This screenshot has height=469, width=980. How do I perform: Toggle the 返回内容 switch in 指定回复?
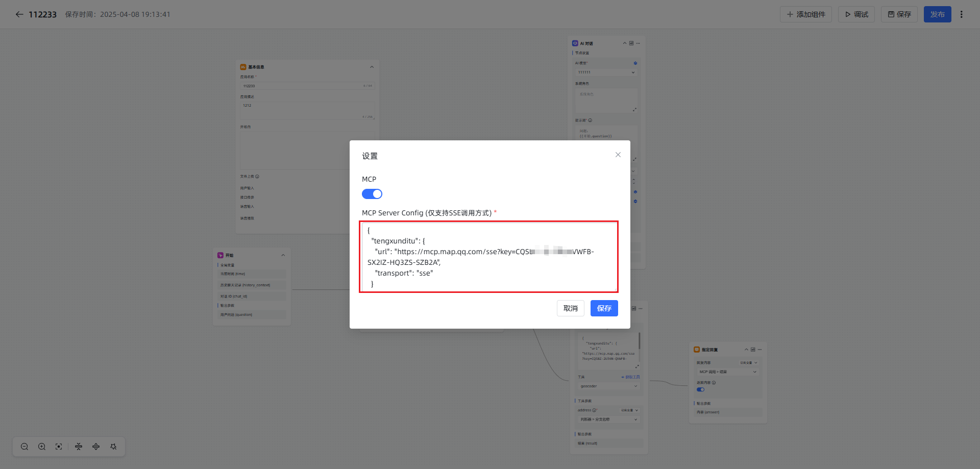(700, 389)
